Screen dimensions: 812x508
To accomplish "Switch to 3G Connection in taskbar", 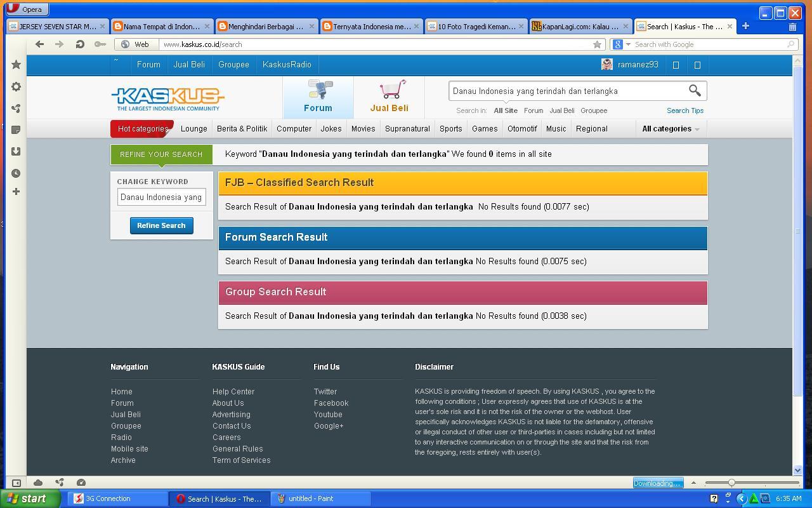I will [117, 498].
